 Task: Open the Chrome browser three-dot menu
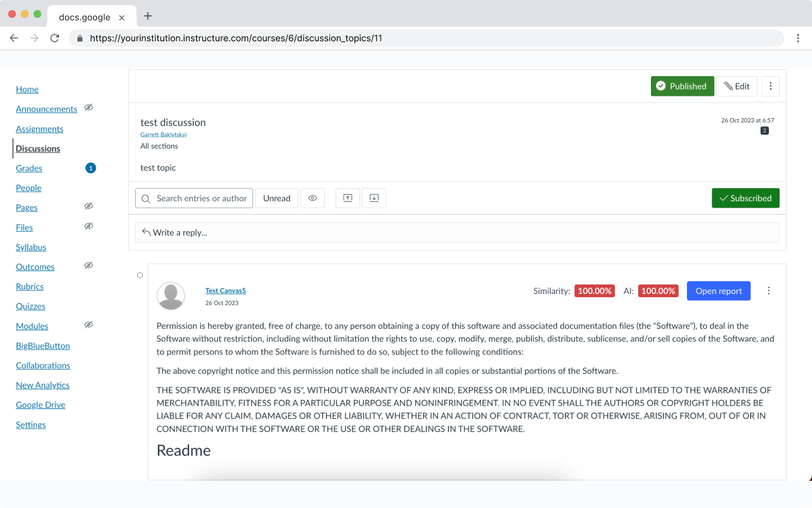[798, 38]
